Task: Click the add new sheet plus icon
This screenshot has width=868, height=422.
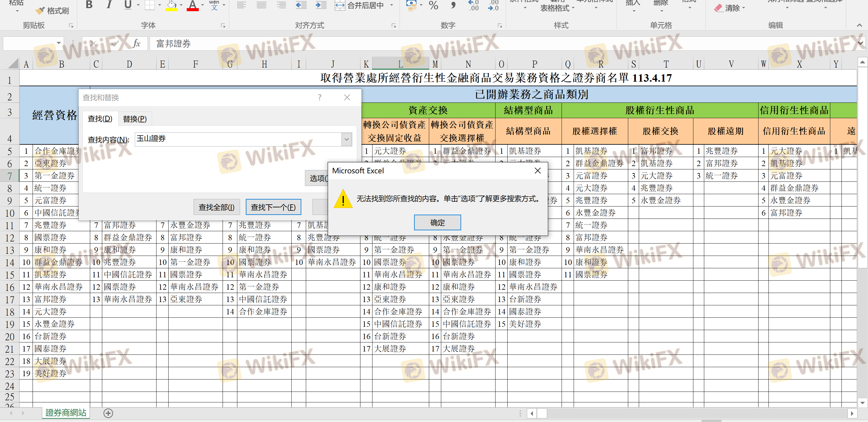Action: [x=108, y=413]
